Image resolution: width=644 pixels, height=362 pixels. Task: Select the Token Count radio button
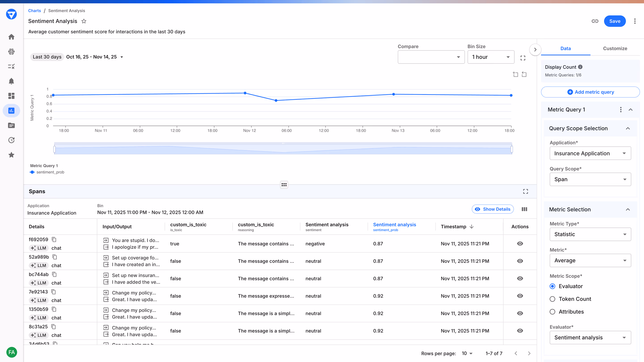pyautogui.click(x=552, y=299)
